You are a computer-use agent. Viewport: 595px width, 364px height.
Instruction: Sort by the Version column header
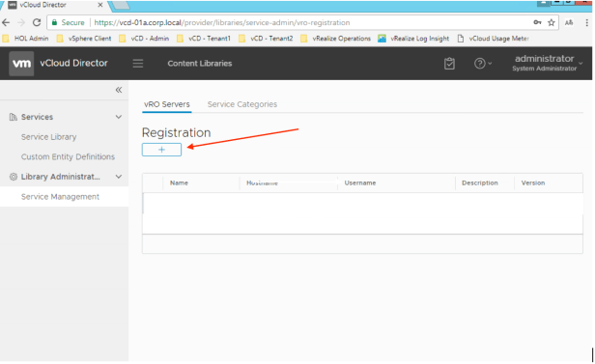(x=533, y=182)
